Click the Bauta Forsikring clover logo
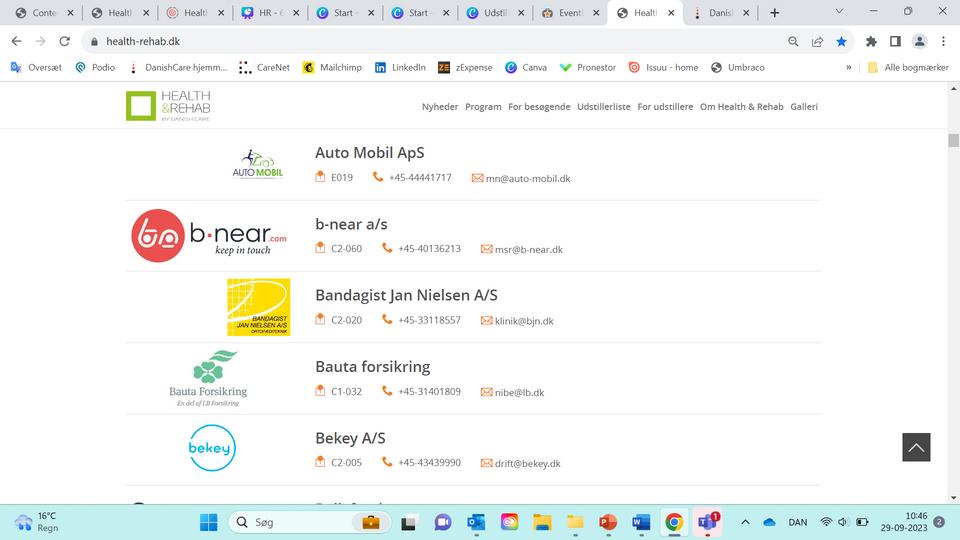The width and height of the screenshot is (960, 540). click(x=208, y=378)
